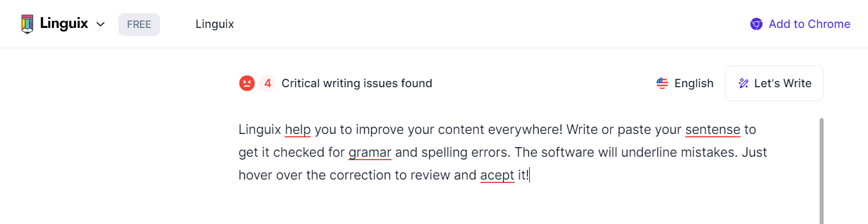The height and width of the screenshot is (224, 868).
Task: Click the misspelled word sentense
Action: (713, 130)
